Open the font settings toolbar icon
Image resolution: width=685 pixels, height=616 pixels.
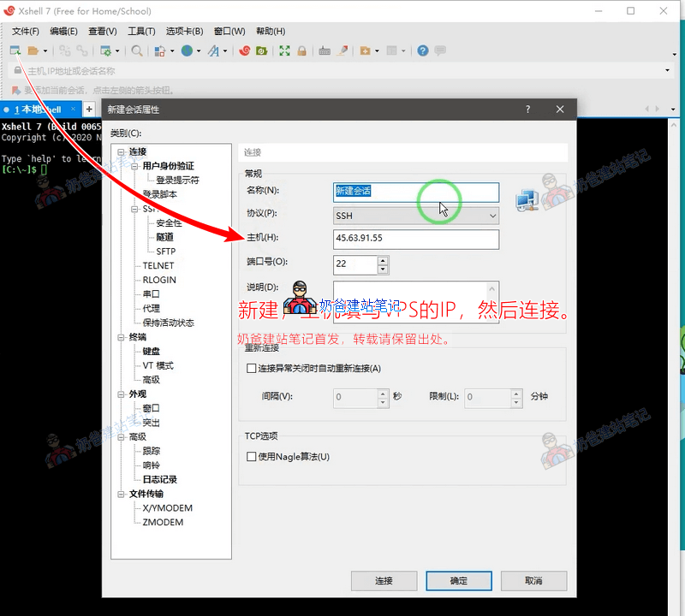point(214,50)
